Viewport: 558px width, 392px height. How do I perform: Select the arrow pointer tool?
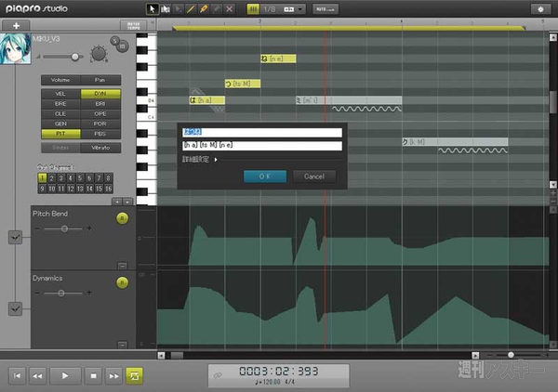coord(153,9)
